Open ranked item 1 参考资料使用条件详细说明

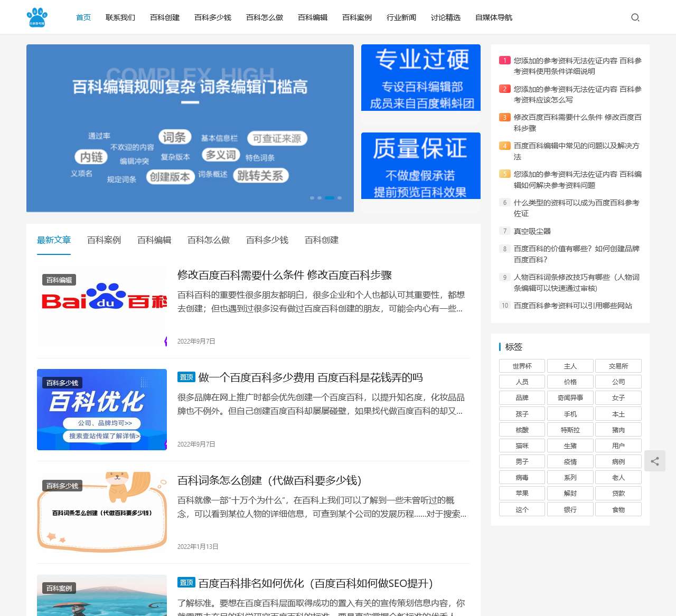[x=578, y=66]
